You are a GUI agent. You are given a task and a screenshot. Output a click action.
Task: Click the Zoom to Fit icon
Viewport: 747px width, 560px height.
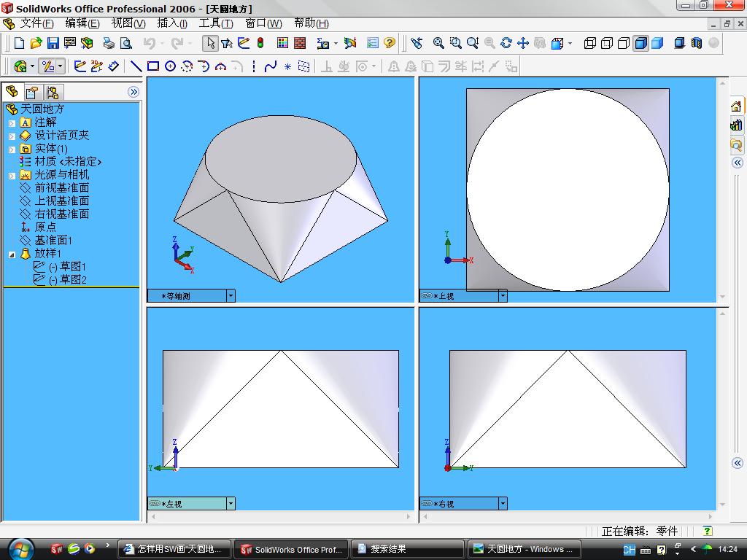(x=438, y=43)
